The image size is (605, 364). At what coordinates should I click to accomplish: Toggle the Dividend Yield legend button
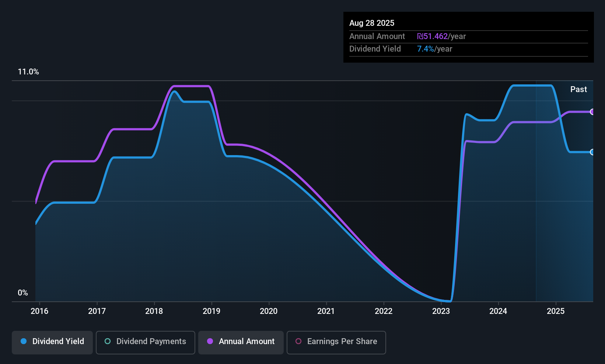click(52, 342)
